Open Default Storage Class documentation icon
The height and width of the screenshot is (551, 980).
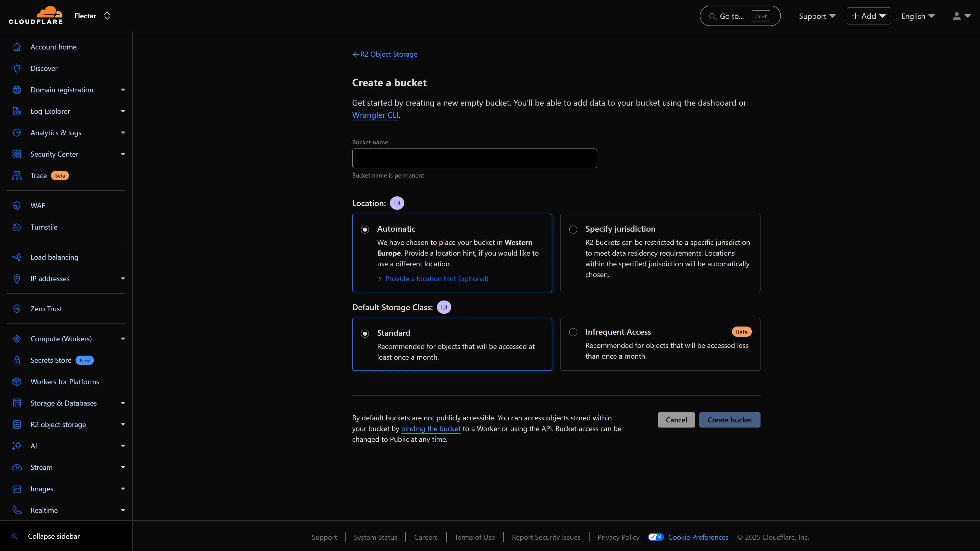[x=444, y=307]
